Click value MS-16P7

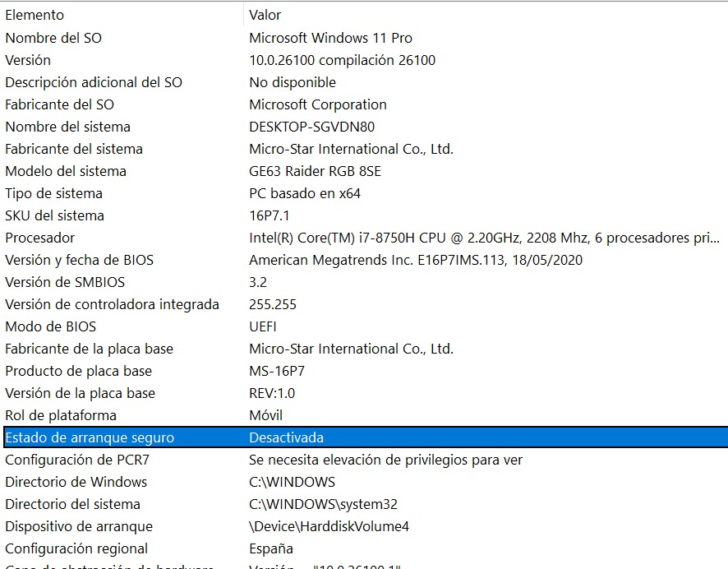coord(277,372)
